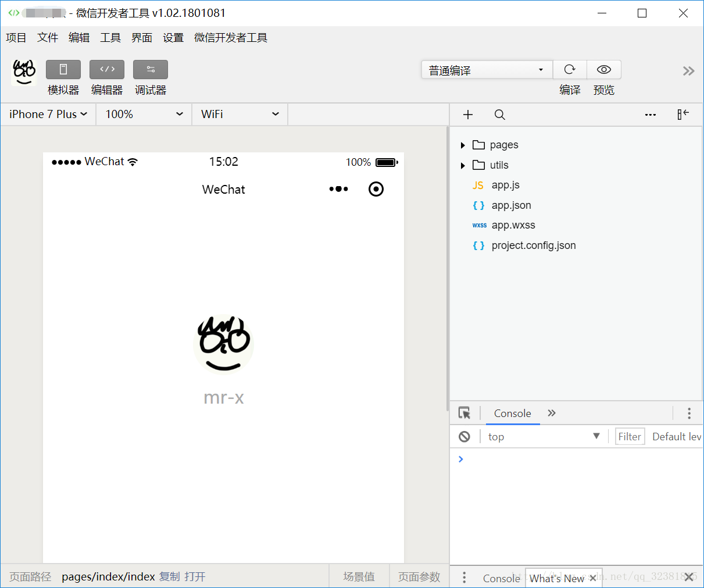This screenshot has height=588, width=704.
Task: Open the Default levels dropdown
Action: pos(677,437)
